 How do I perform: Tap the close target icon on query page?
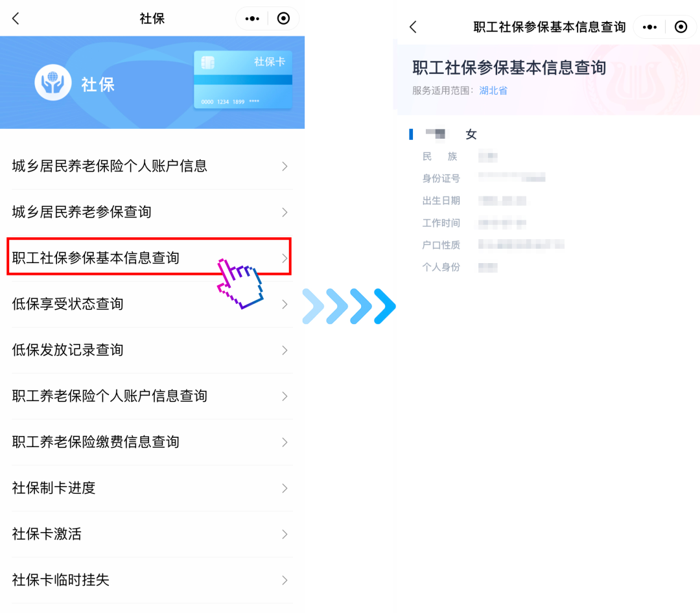click(x=681, y=27)
